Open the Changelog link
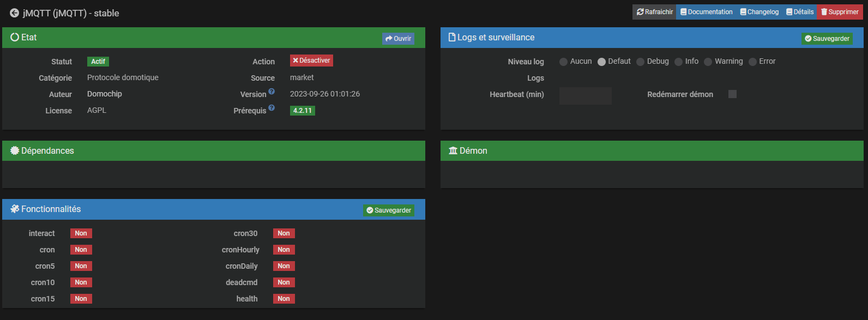The image size is (868, 320). 759,12
